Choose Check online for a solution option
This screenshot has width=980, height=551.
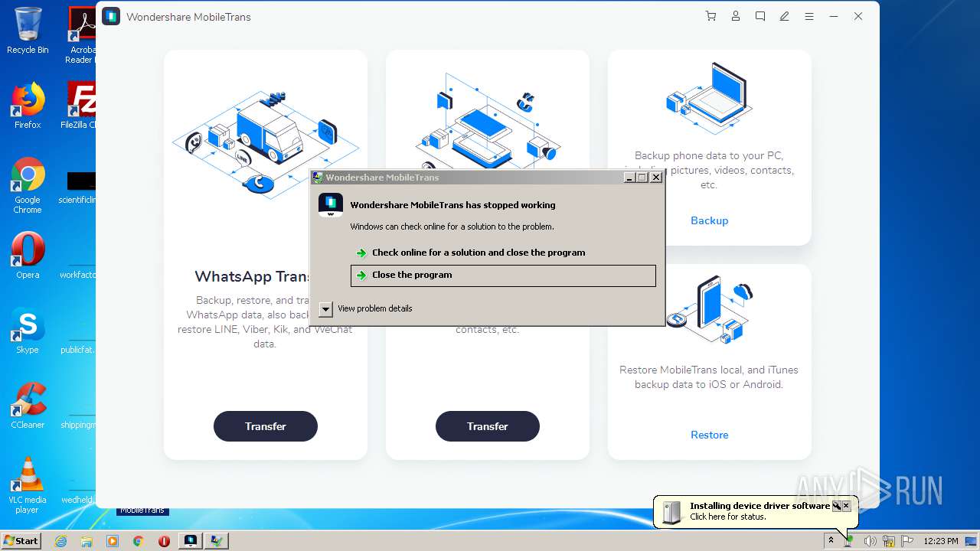click(x=503, y=253)
